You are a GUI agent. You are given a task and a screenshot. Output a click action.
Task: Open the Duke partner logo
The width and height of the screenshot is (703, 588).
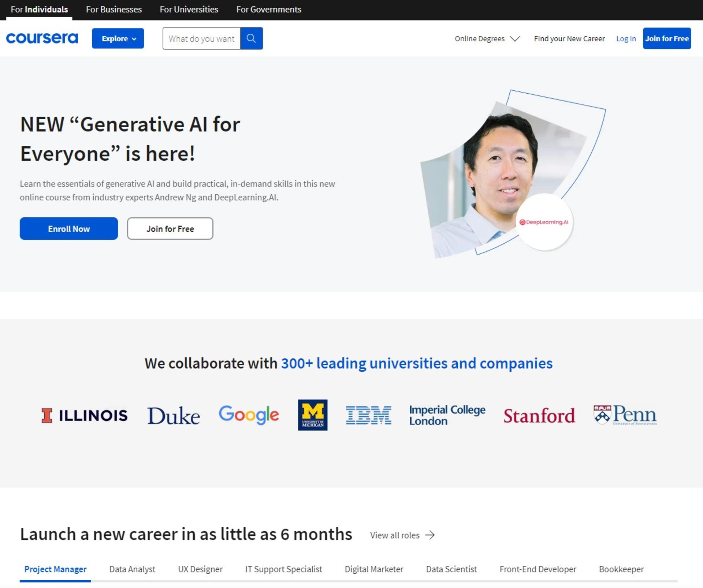(174, 416)
